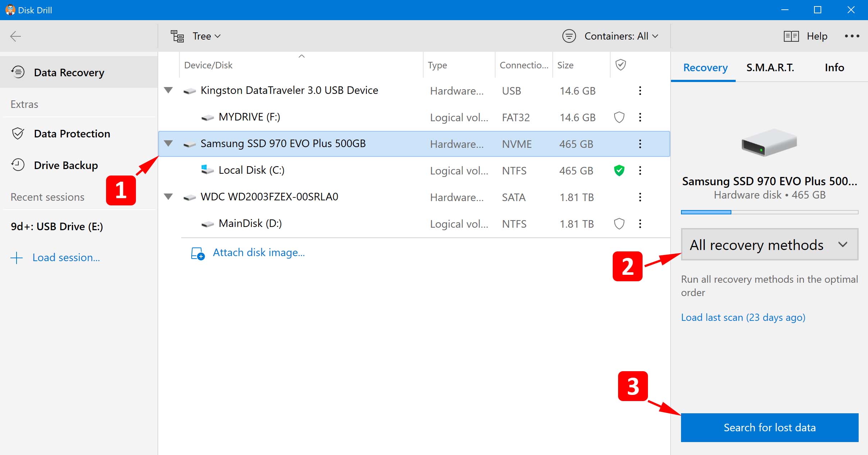Open options menu for Kingston DataTraveler row

coord(640,91)
